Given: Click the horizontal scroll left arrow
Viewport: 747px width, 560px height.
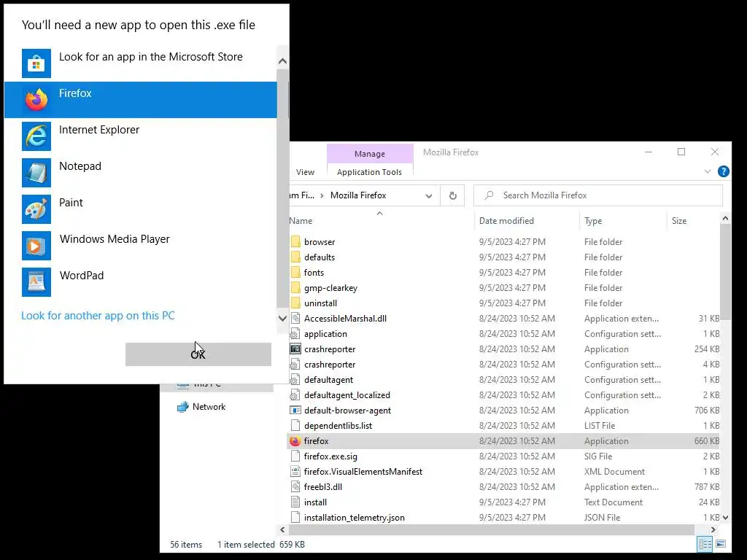Looking at the screenshot, I should click(x=282, y=529).
